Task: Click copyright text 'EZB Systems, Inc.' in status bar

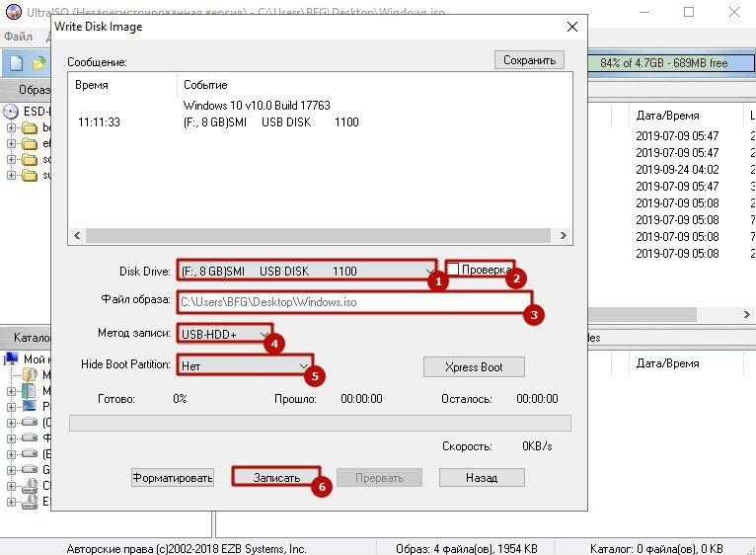Action: pyautogui.click(x=264, y=549)
